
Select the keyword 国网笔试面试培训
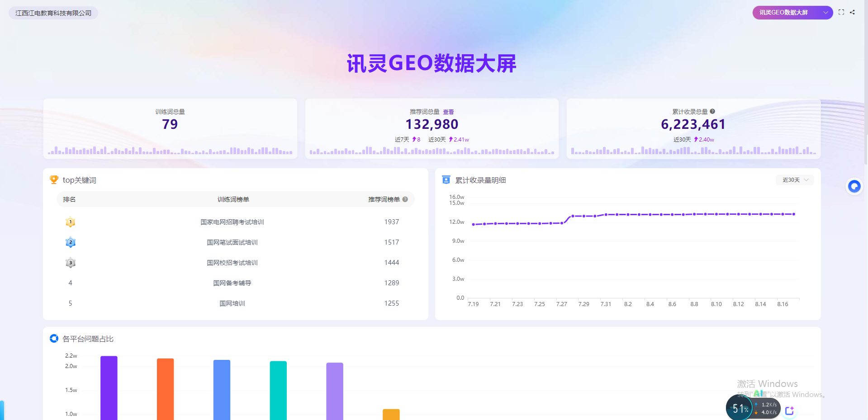pos(232,242)
